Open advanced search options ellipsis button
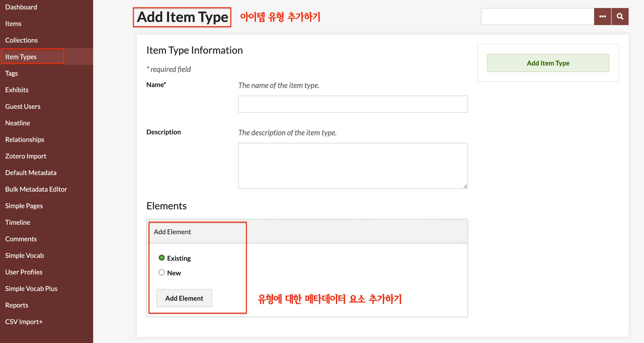 coord(602,16)
